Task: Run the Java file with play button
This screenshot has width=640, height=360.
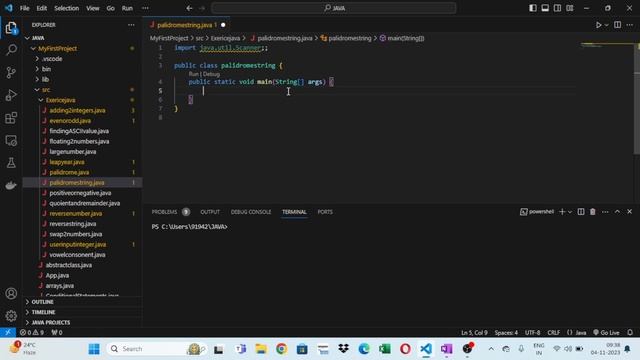Action: pyautogui.click(x=598, y=25)
